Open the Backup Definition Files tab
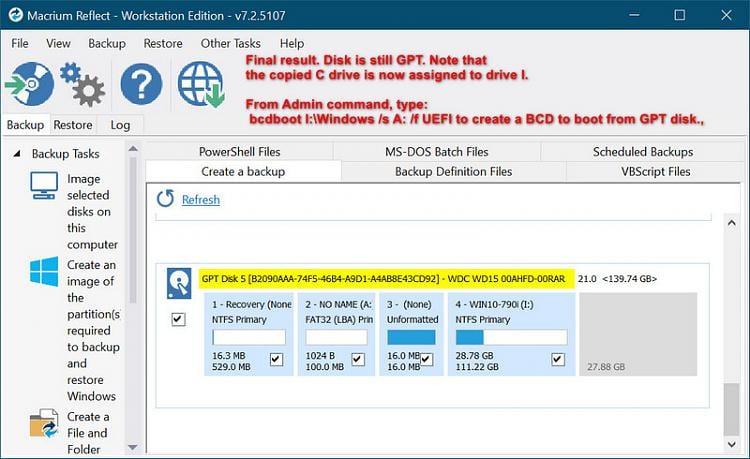Screen dimensions: 750x459 coord(453,171)
